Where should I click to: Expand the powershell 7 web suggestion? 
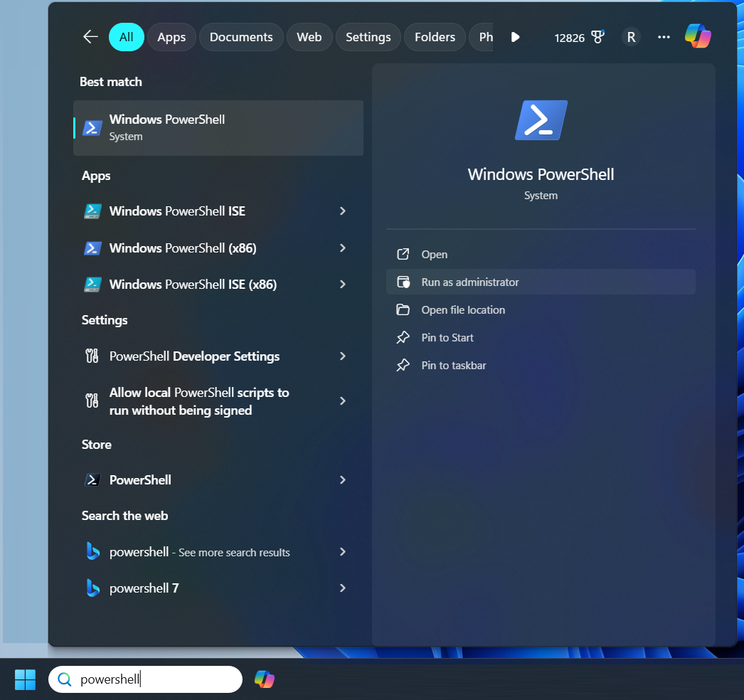point(144,588)
